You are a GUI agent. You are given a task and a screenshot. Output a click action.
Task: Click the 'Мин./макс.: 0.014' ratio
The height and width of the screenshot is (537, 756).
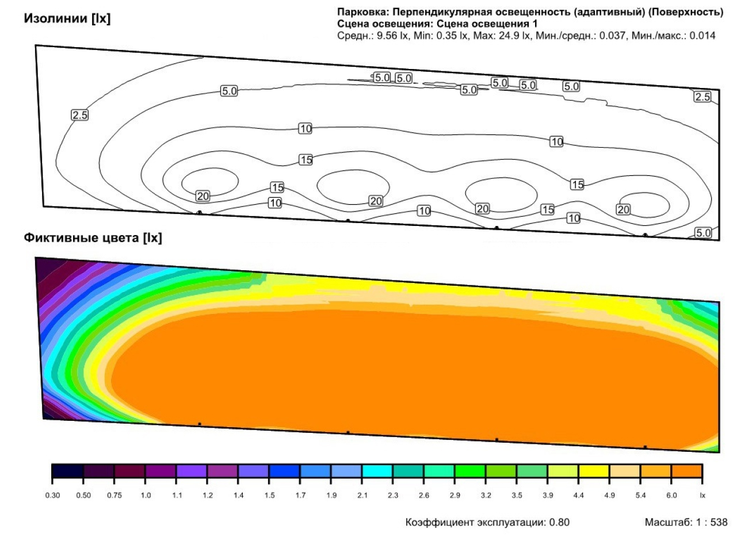click(673, 36)
